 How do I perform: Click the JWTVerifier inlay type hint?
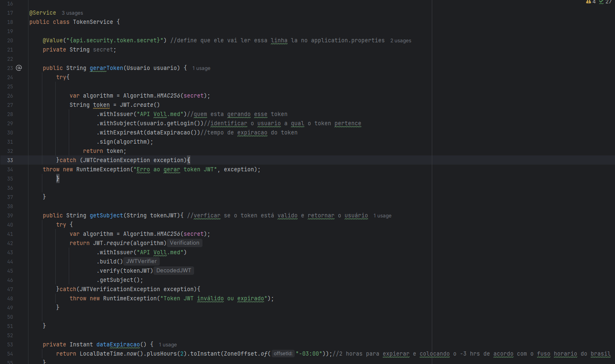click(141, 261)
